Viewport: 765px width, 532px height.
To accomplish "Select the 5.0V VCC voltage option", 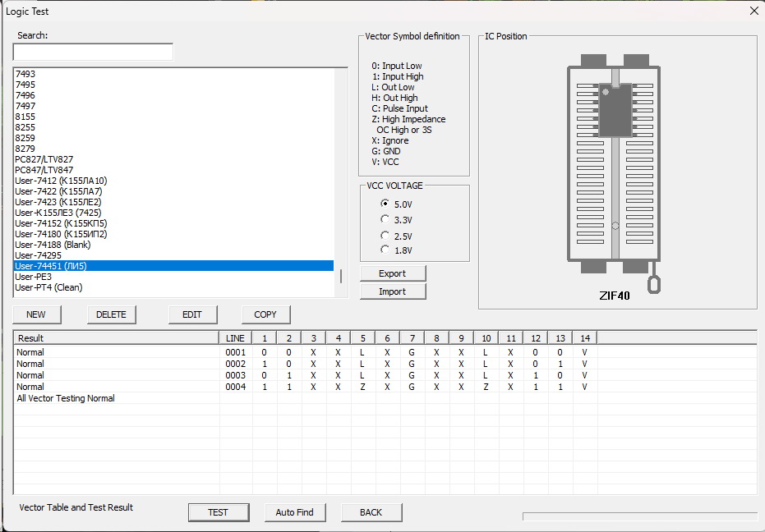I will [385, 204].
